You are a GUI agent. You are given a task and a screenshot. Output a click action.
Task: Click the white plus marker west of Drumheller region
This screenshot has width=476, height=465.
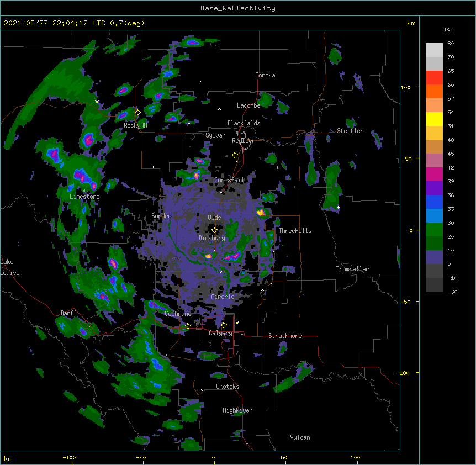pyautogui.click(x=338, y=207)
